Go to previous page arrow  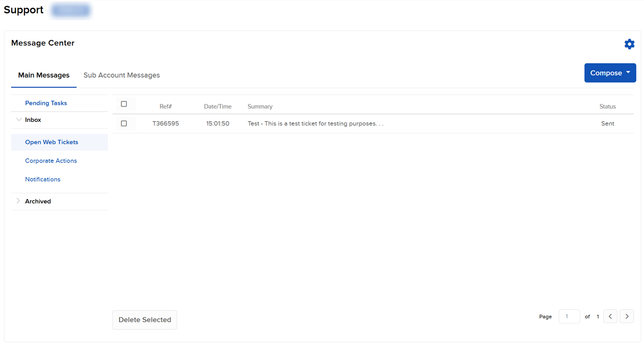coord(610,317)
